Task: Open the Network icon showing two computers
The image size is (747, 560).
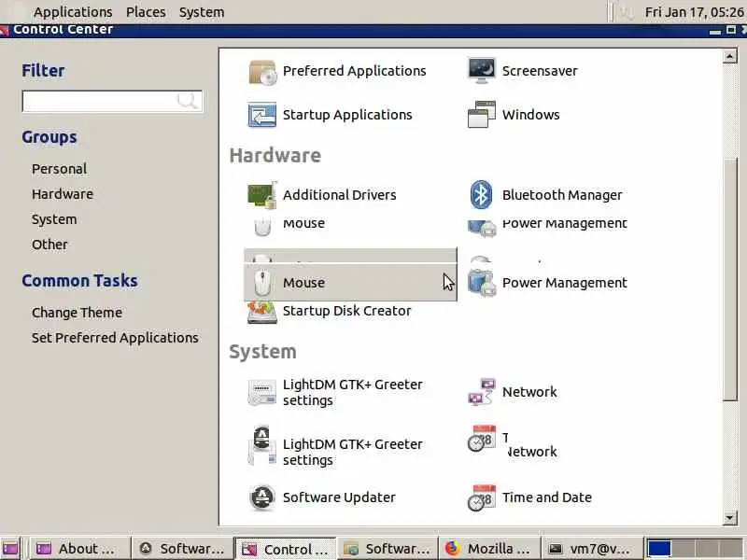Action: 481,392
